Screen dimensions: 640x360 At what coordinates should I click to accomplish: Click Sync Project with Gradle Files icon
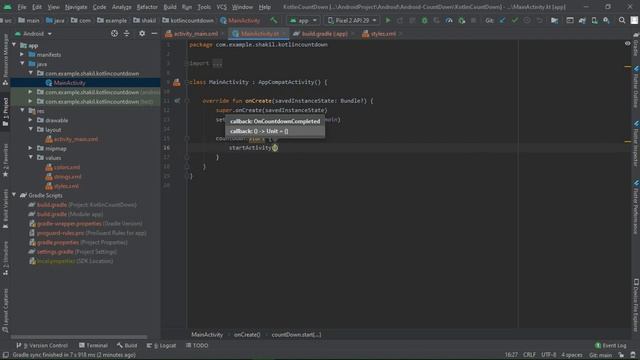[x=582, y=20]
